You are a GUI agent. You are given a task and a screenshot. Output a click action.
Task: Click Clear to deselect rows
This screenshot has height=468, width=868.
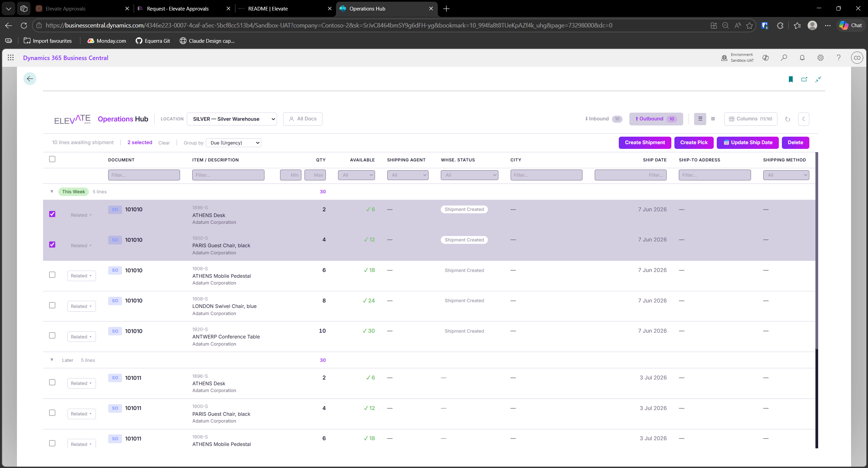[164, 143]
